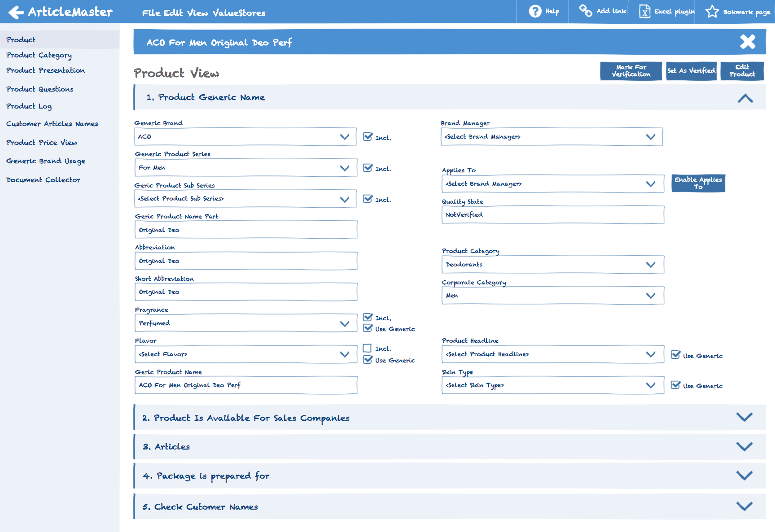This screenshot has height=532, width=775.
Task: Enable Incl. checkbox for Flavor
Action: coord(367,348)
